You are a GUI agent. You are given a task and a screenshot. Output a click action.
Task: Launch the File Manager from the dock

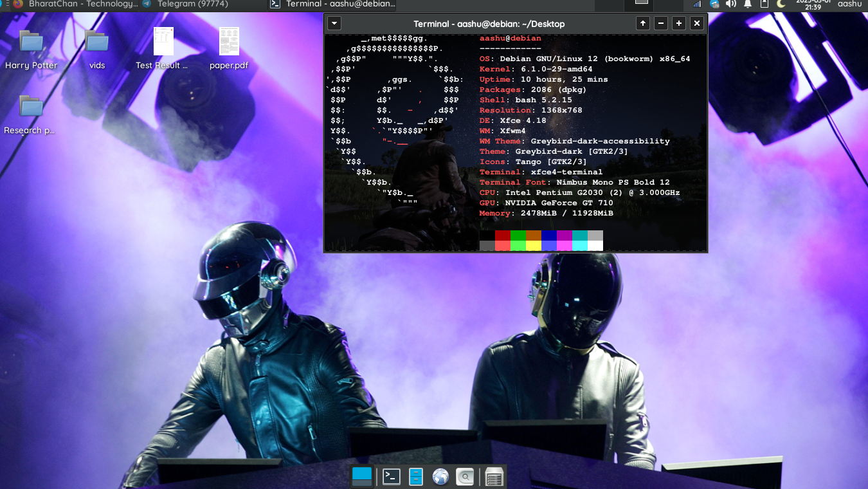[x=416, y=477]
